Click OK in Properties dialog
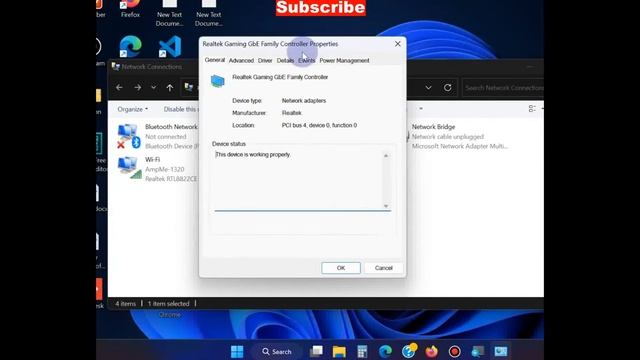 pyautogui.click(x=341, y=268)
